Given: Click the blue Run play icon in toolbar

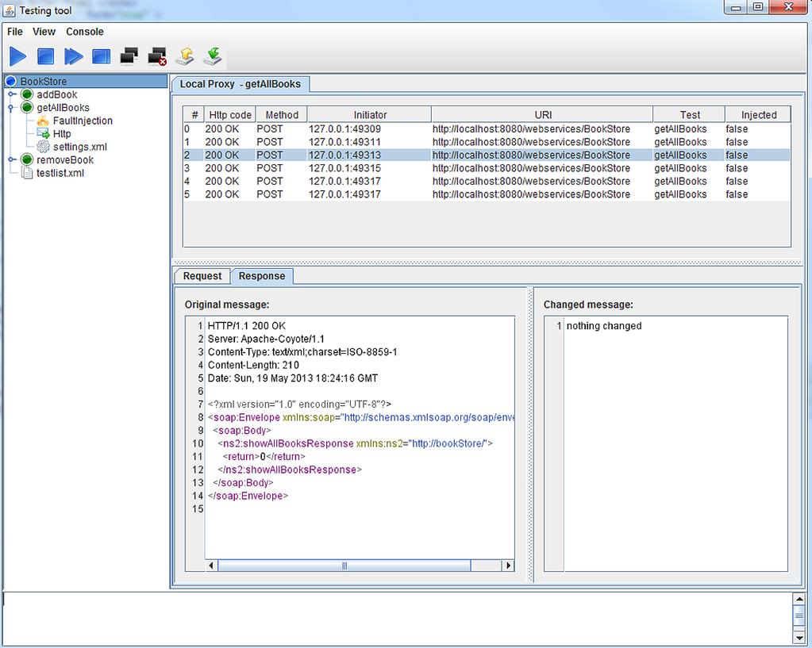Looking at the screenshot, I should click(x=17, y=56).
